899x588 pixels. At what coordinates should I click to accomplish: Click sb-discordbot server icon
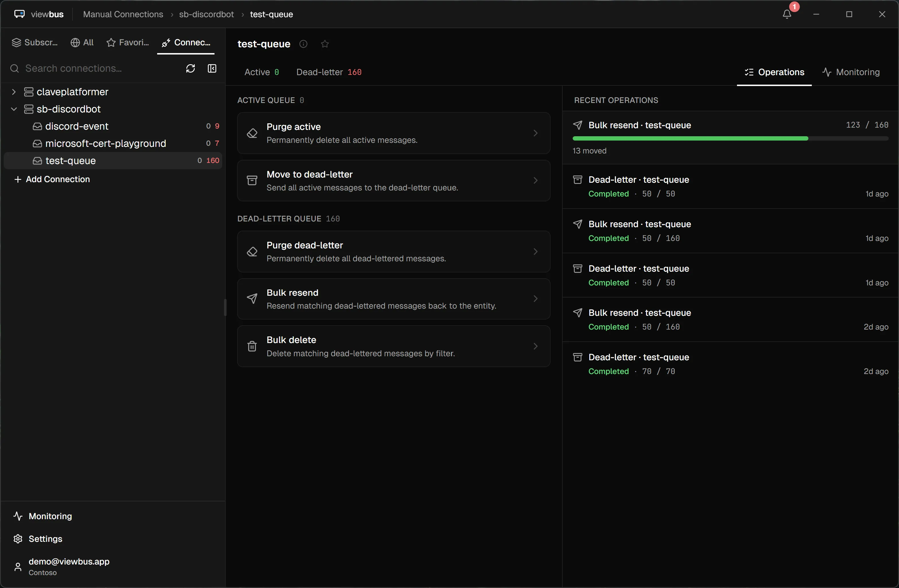pos(29,109)
